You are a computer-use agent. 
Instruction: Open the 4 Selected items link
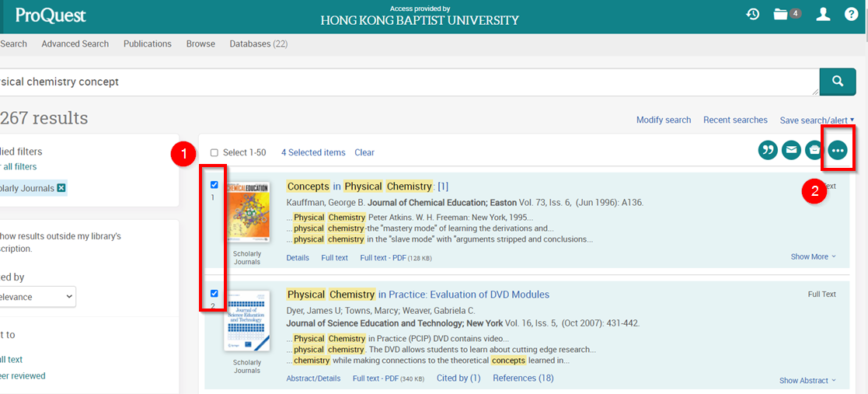[313, 153]
